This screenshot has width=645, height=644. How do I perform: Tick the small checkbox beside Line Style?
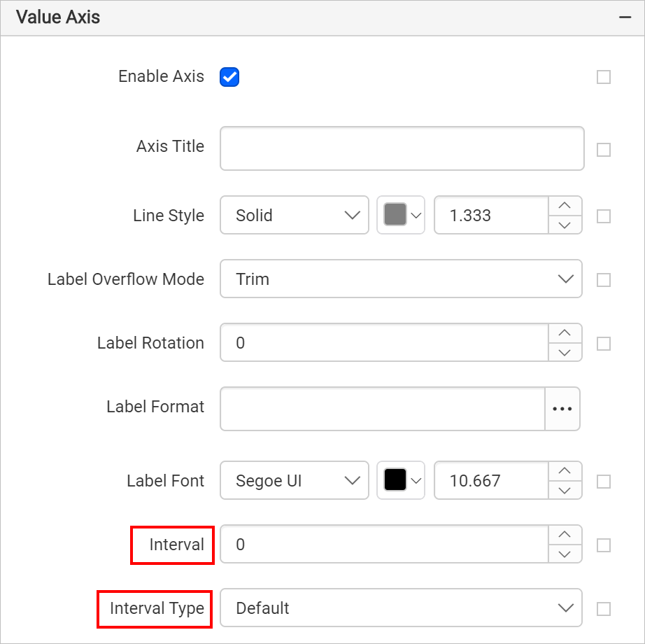click(604, 216)
